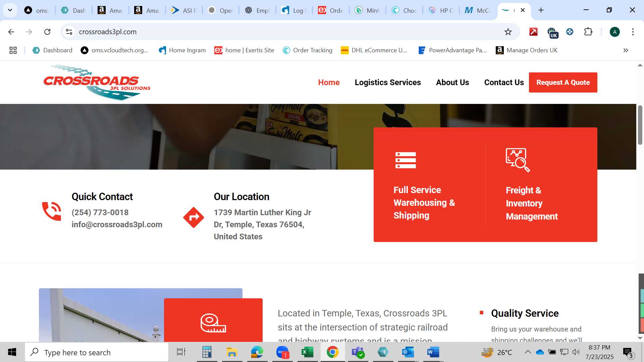Bookmark this page with the star
This screenshot has height=362, width=644.
508,32
